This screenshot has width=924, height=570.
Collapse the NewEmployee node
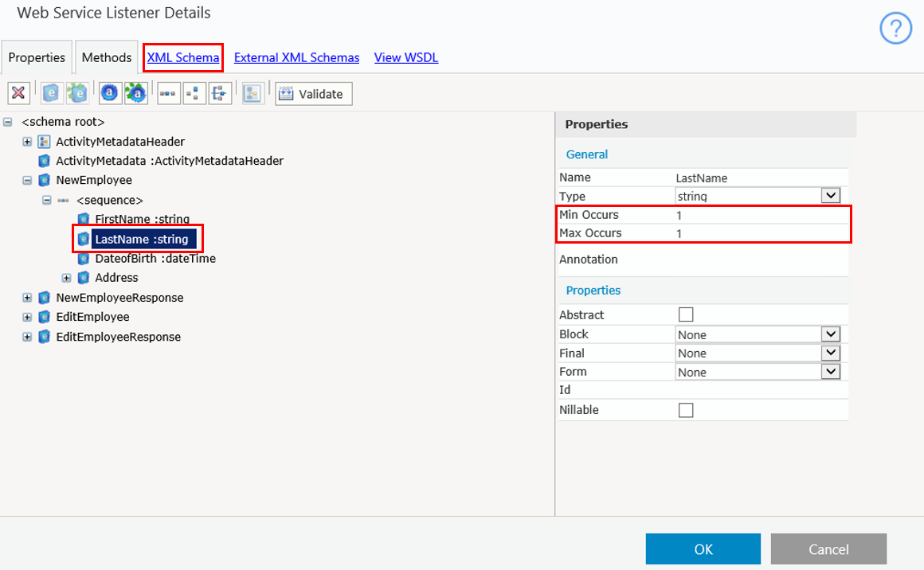coord(27,180)
